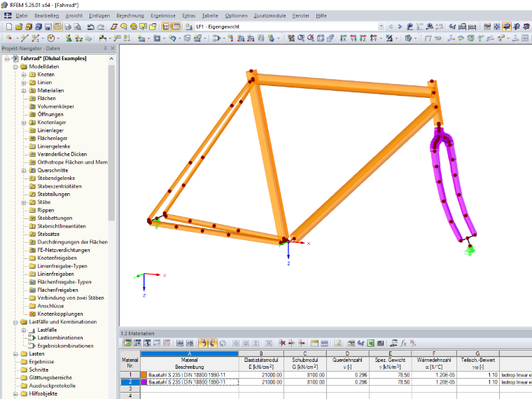
Task: Print using the printer toolbar icon
Action: [x=68, y=27]
